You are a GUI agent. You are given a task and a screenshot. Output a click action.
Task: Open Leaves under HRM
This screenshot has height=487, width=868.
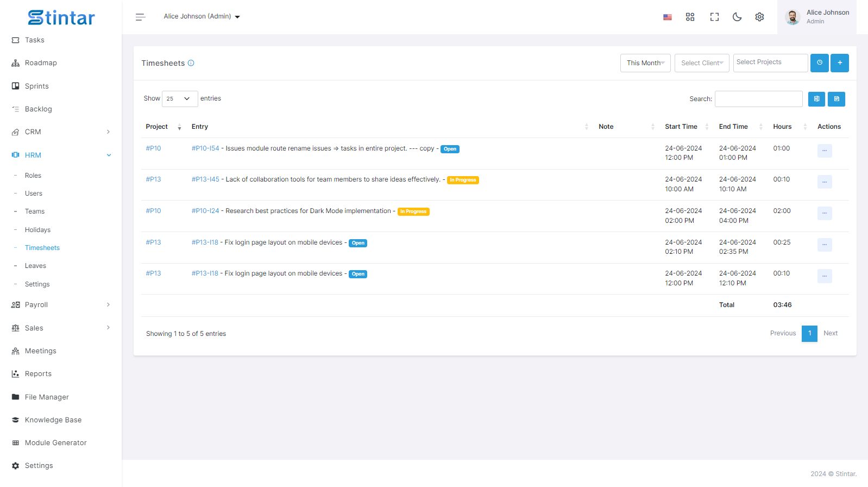(35, 266)
